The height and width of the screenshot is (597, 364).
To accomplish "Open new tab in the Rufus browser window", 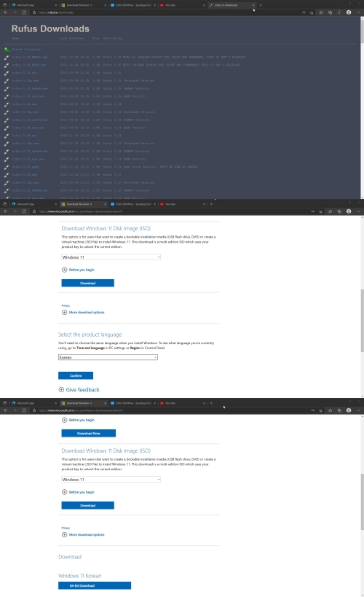I will click(x=261, y=5).
